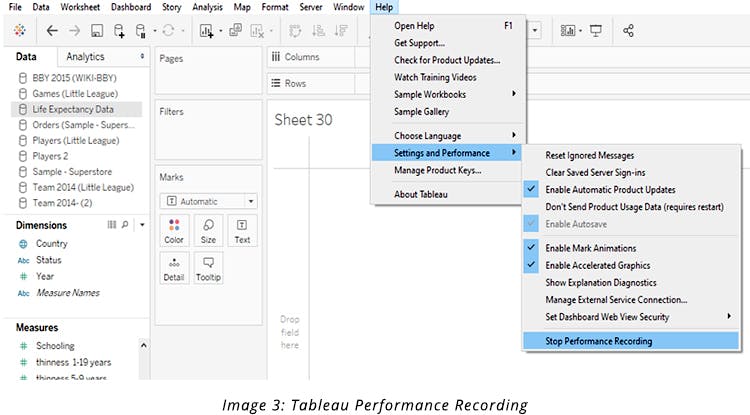Select Stop Performance Recording
750x415 pixels.
pos(631,341)
